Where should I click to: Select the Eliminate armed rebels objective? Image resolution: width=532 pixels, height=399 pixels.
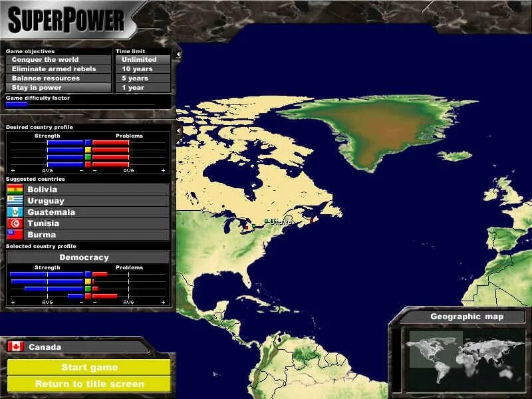pyautogui.click(x=59, y=69)
